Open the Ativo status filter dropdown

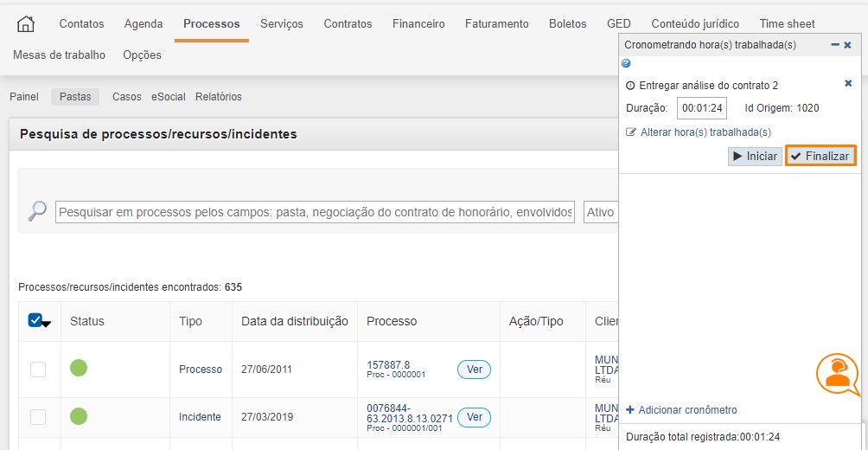pos(602,212)
